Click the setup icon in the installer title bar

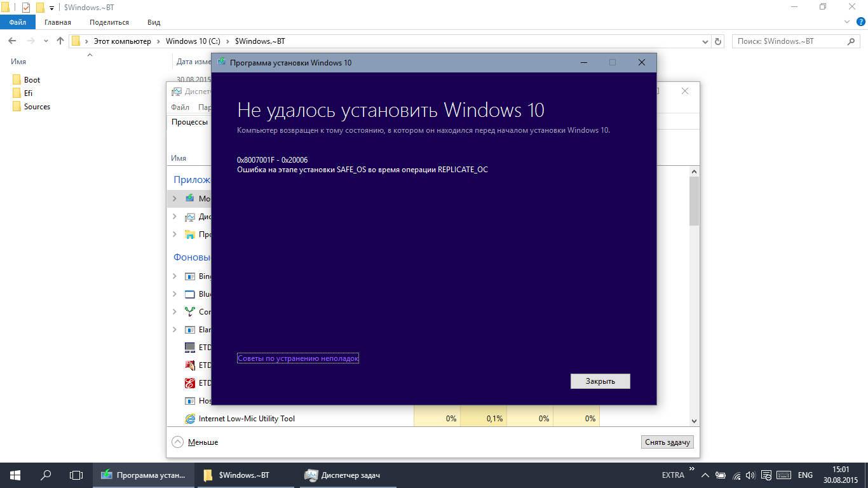click(222, 62)
